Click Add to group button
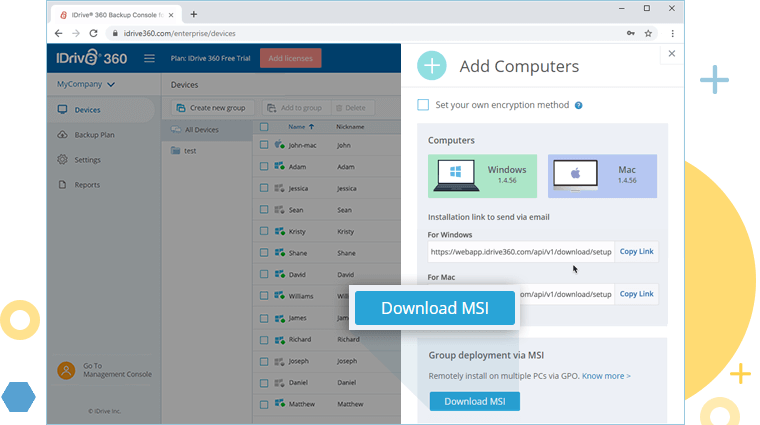Viewport: 760px width, 425px height. click(x=296, y=108)
